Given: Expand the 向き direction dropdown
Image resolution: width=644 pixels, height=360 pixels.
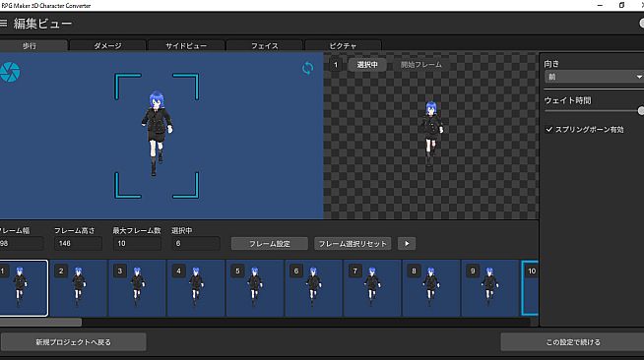Looking at the screenshot, I should pyautogui.click(x=594, y=77).
